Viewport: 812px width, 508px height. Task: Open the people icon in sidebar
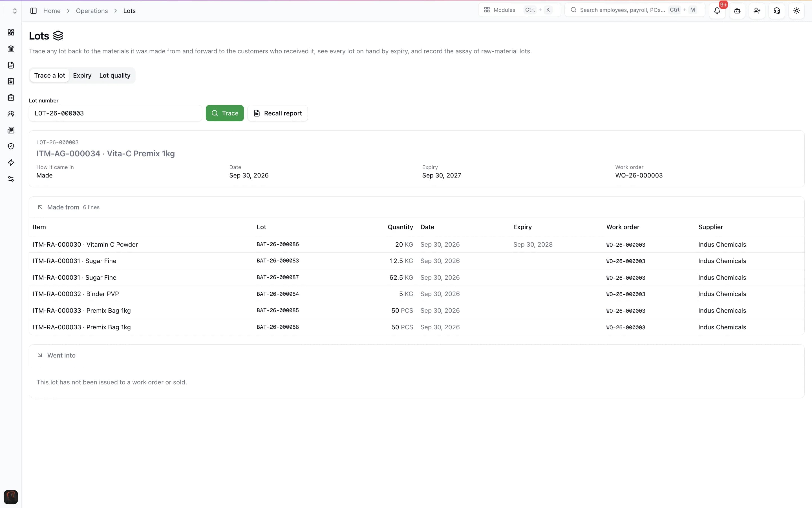tap(11, 114)
